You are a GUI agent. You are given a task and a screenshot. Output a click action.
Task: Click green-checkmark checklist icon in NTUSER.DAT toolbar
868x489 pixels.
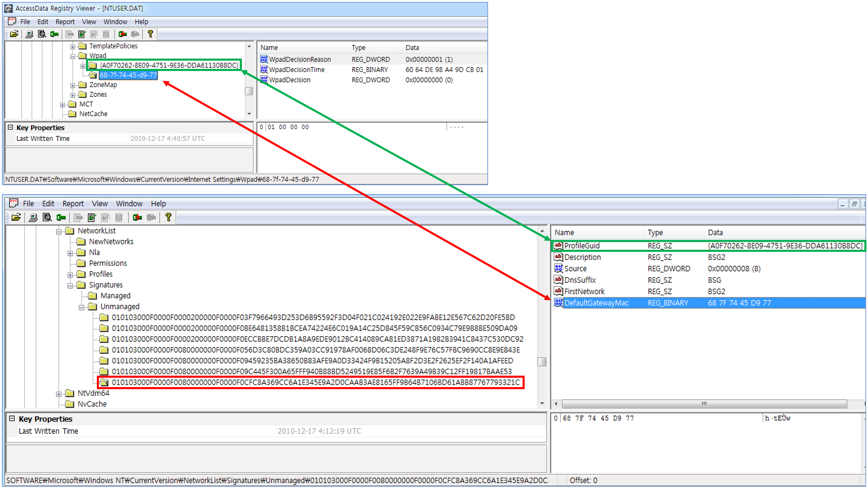coord(81,34)
